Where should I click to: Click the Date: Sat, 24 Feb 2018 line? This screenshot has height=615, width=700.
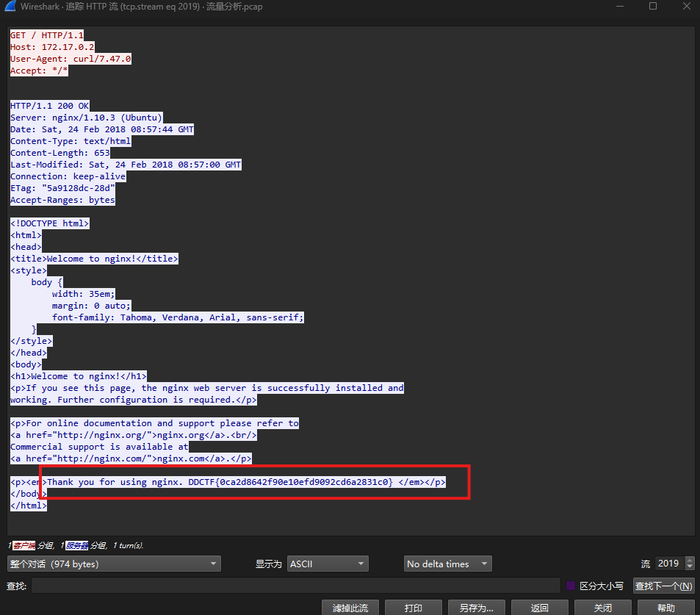point(102,129)
